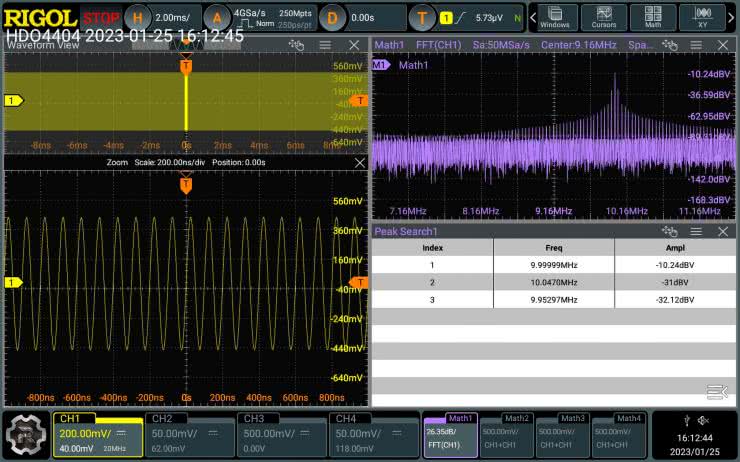Open horizontal timebase settings (H 2.00ms)

[160, 18]
